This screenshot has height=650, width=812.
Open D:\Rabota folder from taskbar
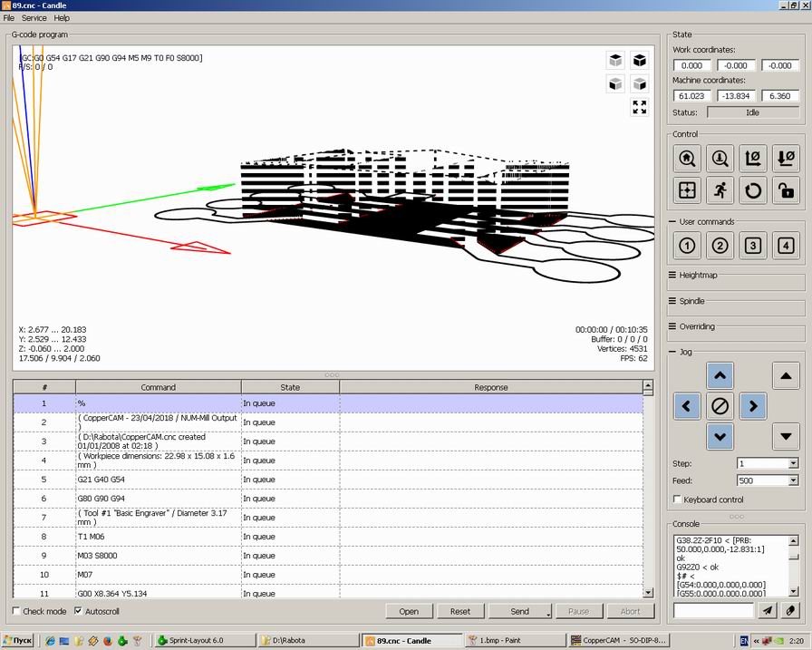click(309, 641)
